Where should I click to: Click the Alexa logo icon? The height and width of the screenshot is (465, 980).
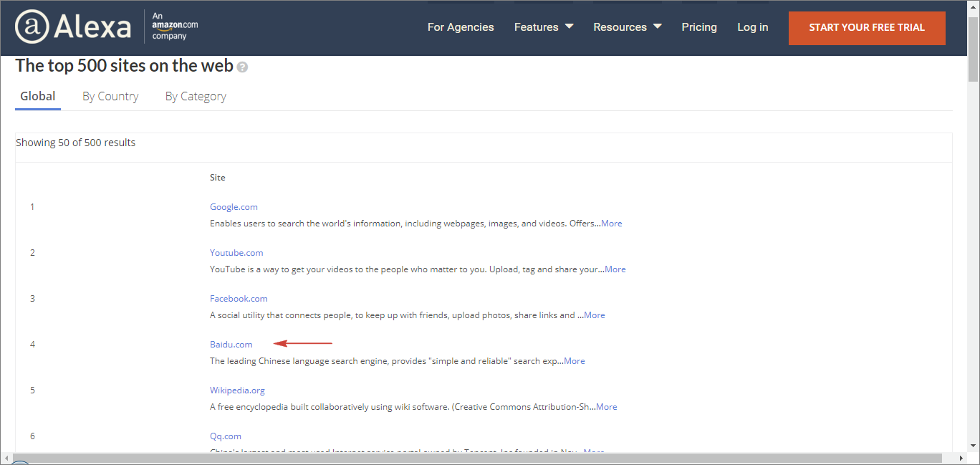[73, 27]
